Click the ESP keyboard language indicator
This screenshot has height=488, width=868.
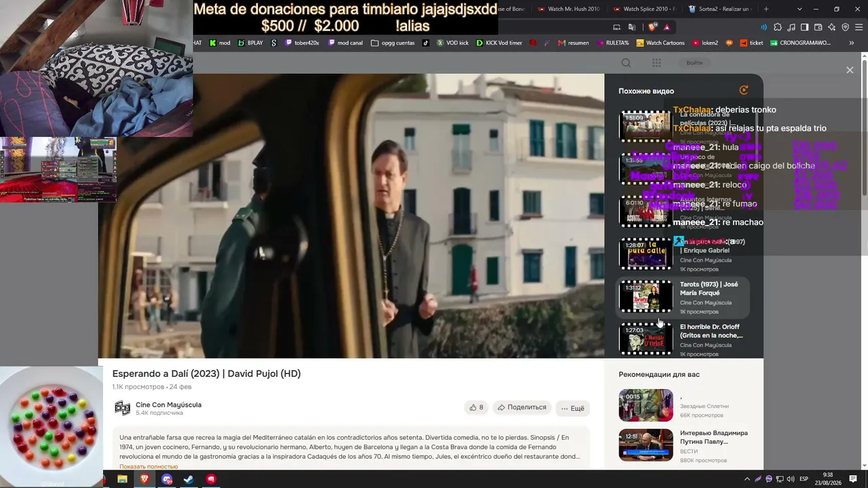point(804,479)
